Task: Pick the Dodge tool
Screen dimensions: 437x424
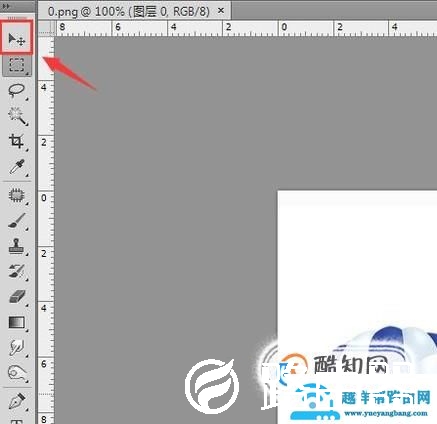Action: [17, 373]
